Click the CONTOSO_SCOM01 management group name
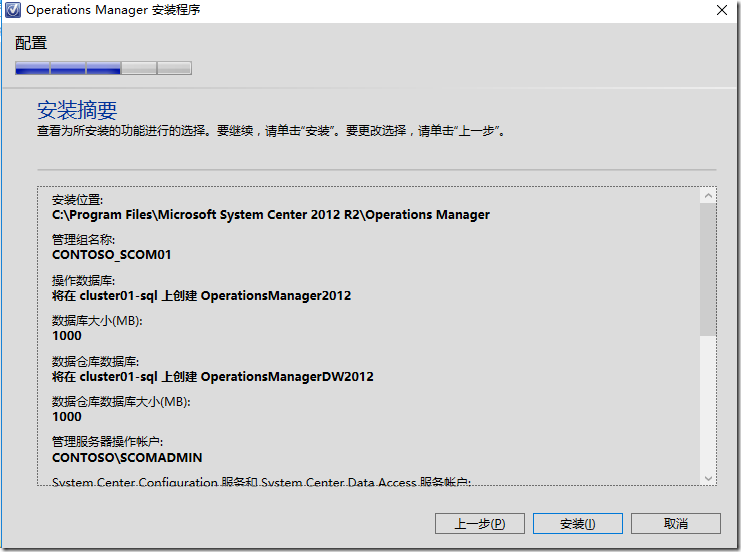Screen dimensions: 741x552 coord(112,255)
